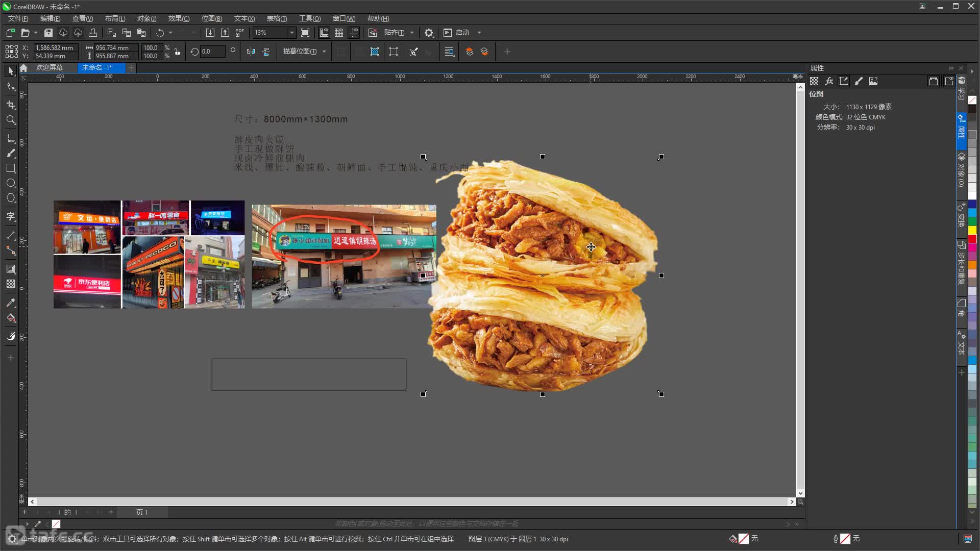Select the 页 1 page tab
This screenshot has height=551, width=980.
(x=142, y=512)
